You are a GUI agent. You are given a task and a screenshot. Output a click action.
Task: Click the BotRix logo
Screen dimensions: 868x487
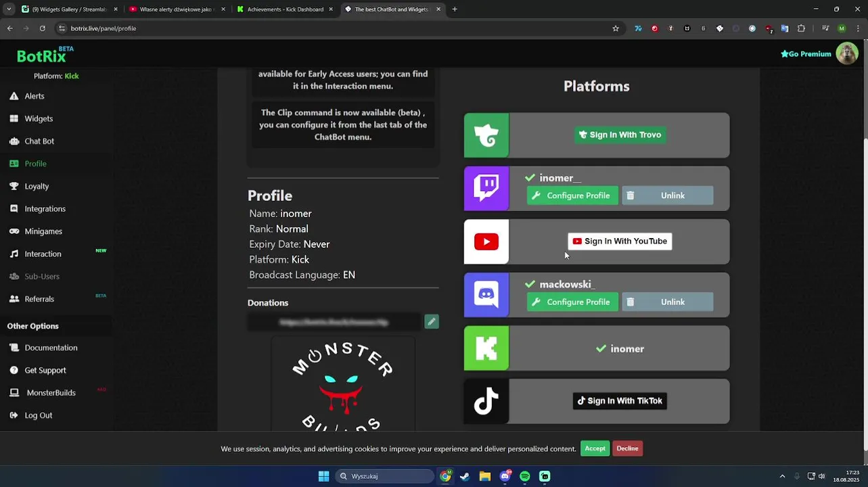[45, 54]
